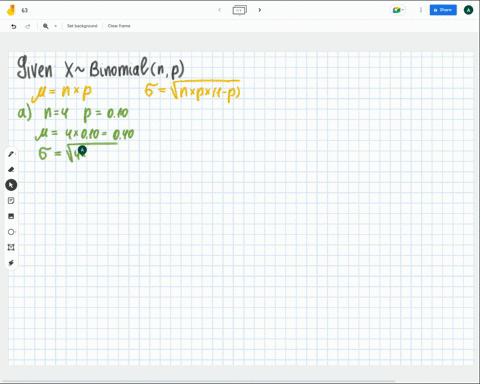Screen dimensions: 480x384
Task: Select the Pen tool
Action: (x=11, y=154)
